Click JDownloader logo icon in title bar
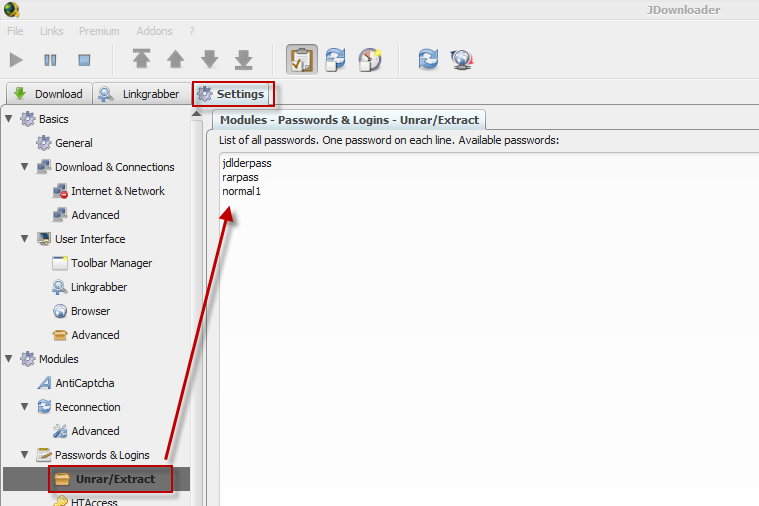The width and height of the screenshot is (759, 506). (x=11, y=9)
